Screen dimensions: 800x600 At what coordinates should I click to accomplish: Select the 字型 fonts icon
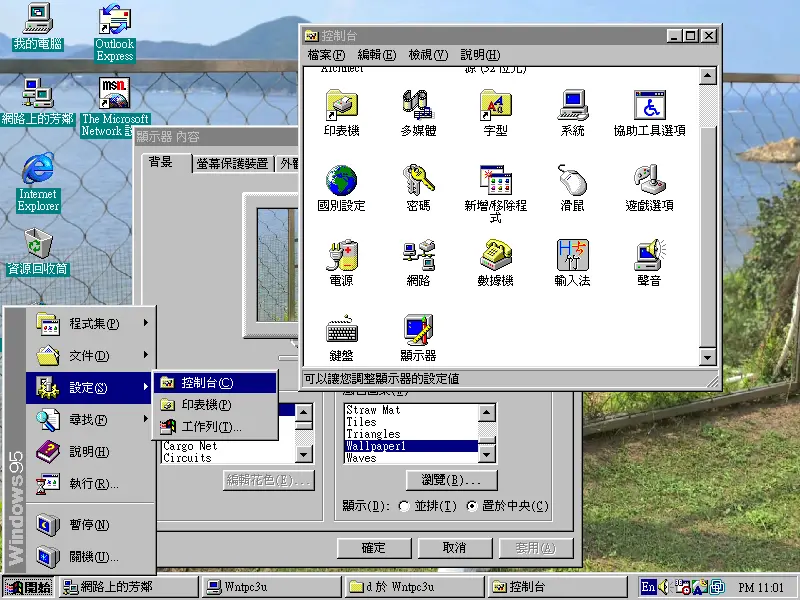tap(495, 113)
